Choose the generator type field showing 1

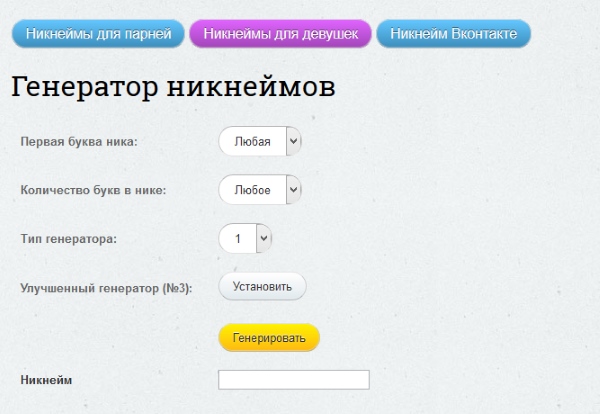pyautogui.click(x=237, y=239)
